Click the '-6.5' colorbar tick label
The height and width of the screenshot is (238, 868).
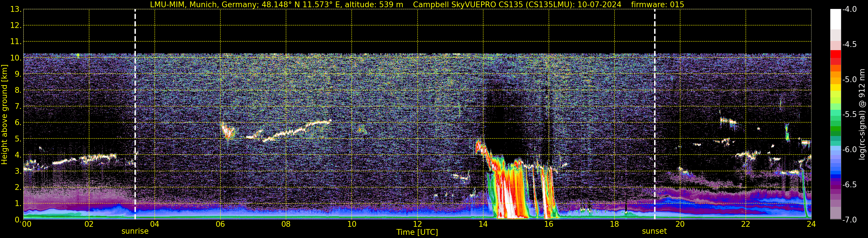tap(849, 185)
